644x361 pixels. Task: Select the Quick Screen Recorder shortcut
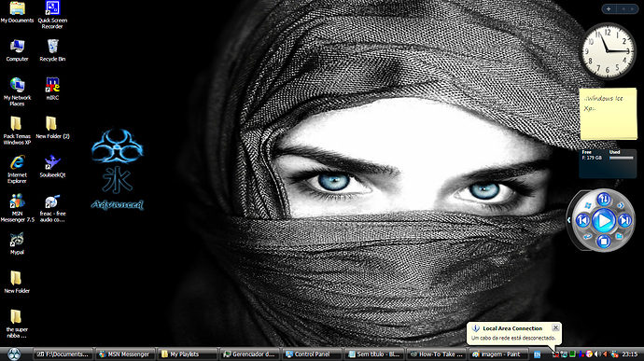(52, 14)
